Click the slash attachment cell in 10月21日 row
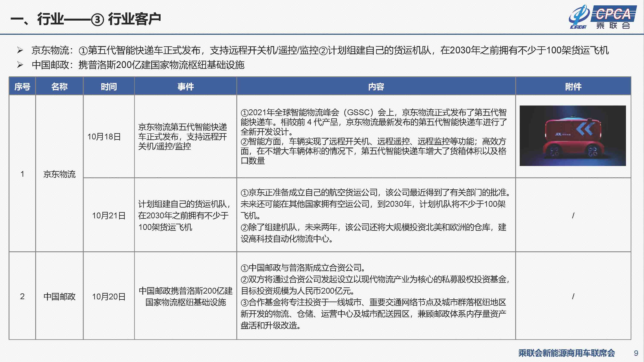Screen dimensions: 644x362 coord(573,215)
